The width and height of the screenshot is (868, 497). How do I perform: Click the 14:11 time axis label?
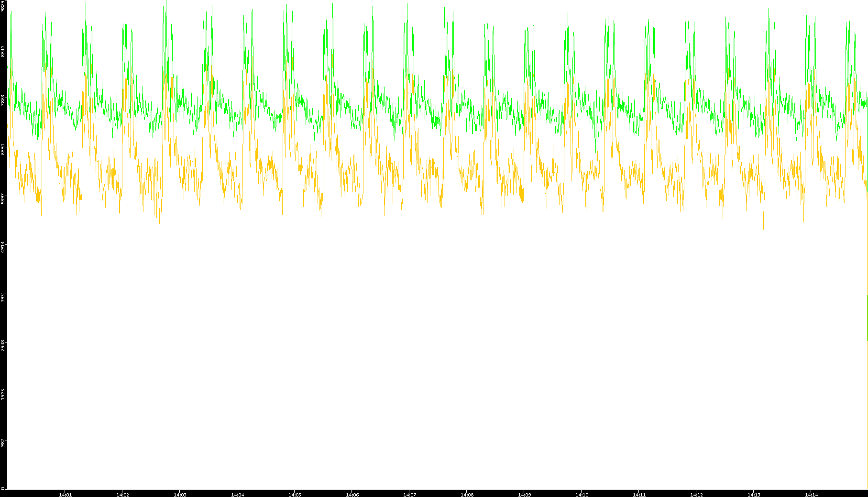coord(639,494)
